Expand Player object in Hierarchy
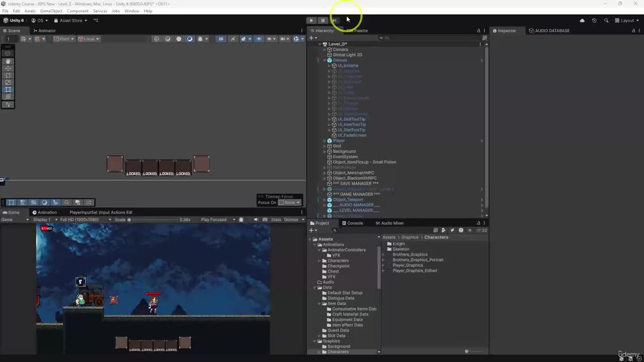 [x=325, y=141]
